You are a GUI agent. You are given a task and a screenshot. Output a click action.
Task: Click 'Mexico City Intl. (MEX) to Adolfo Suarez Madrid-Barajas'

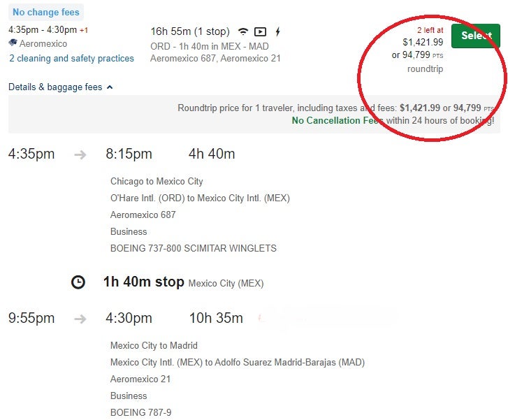pos(238,362)
